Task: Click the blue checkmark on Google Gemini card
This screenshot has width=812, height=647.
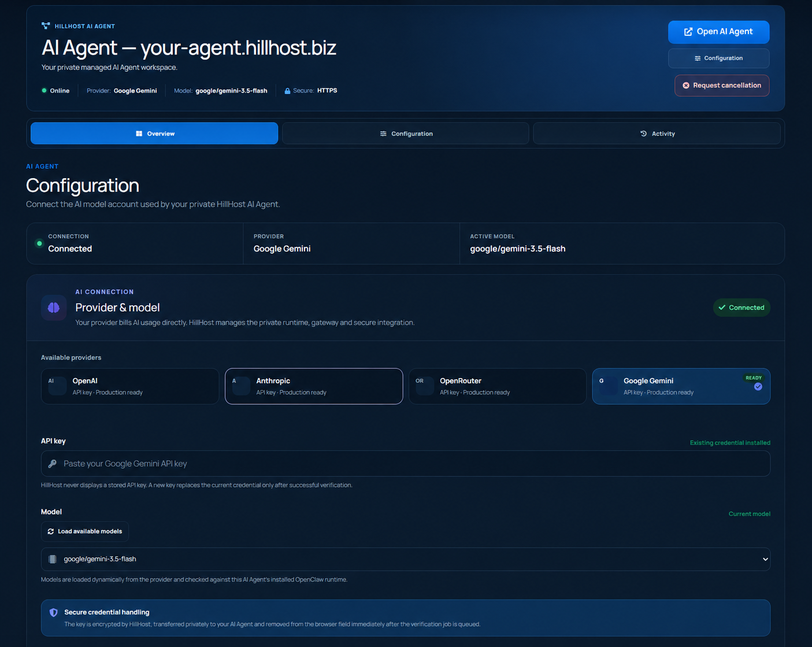Action: pos(758,387)
